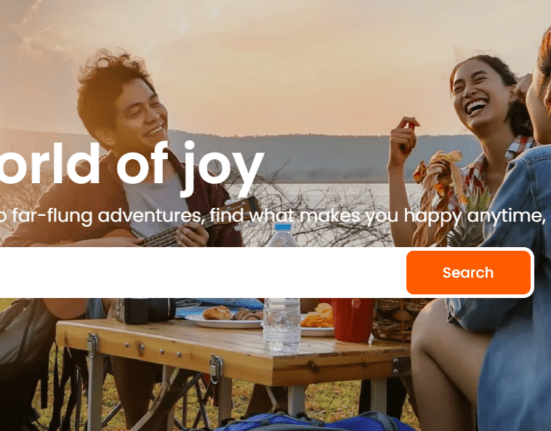Viewport: 551px width, 431px height.
Task: Click the 'world of joy' headline text
Action: 130,168
